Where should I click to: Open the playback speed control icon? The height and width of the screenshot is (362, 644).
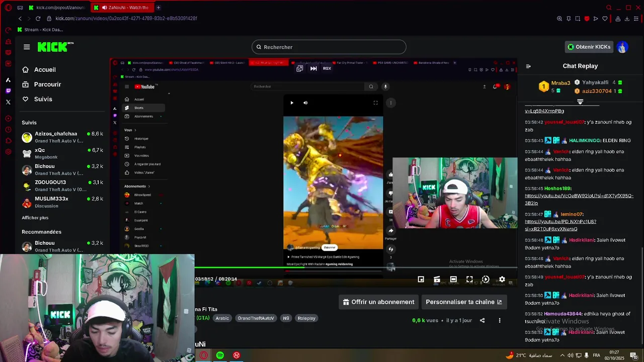[486, 280]
